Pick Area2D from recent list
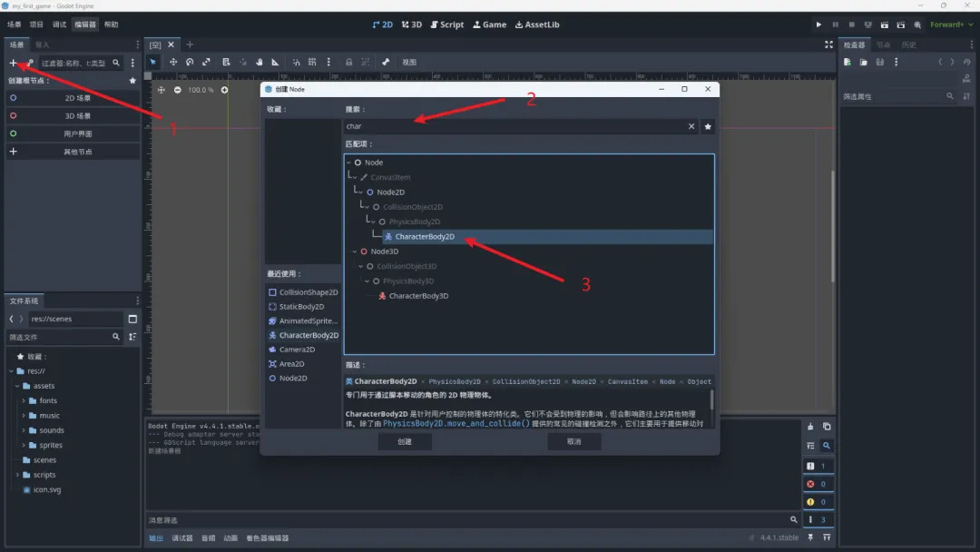The height and width of the screenshot is (552, 980). click(286, 364)
